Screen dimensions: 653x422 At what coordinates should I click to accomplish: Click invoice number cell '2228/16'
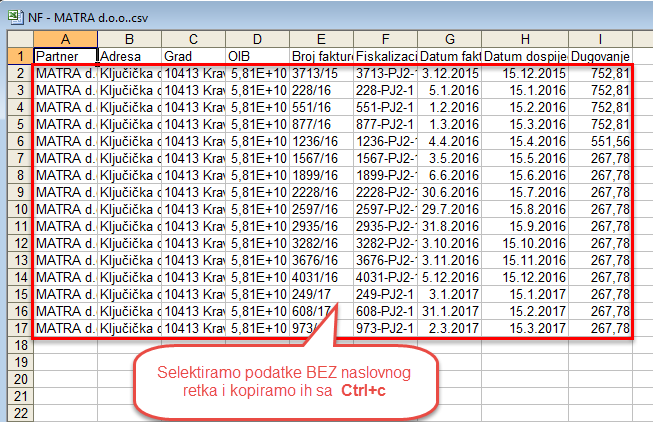322,192
